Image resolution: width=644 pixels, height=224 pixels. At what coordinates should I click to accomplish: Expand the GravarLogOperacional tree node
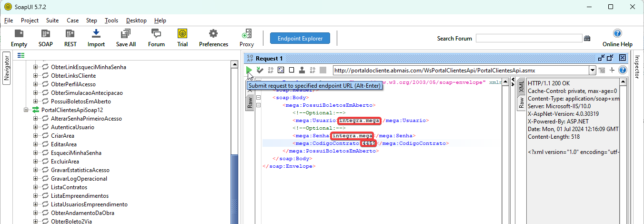[35, 179]
